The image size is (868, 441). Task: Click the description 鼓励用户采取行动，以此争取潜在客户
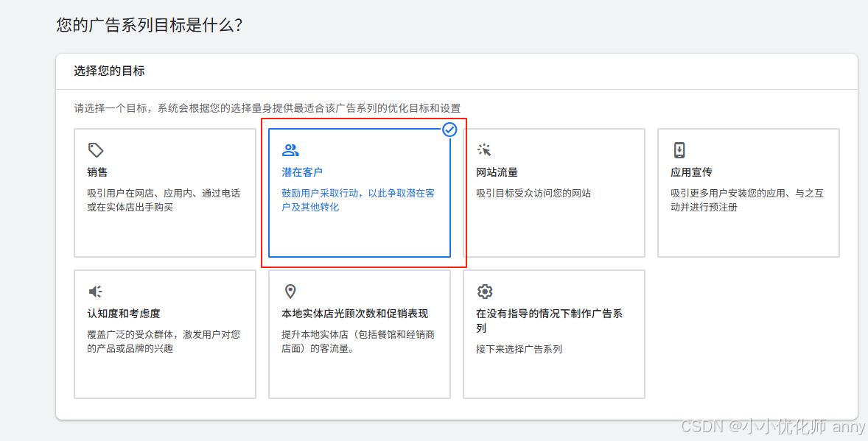point(358,200)
